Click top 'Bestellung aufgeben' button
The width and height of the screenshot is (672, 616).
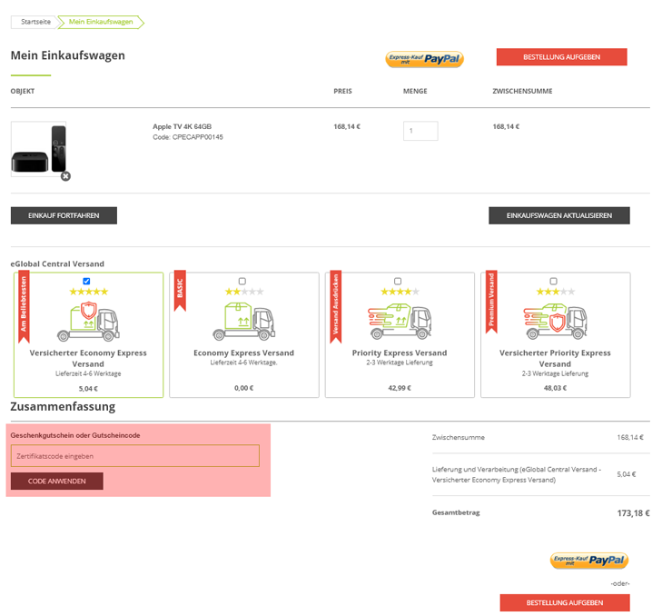[561, 57]
